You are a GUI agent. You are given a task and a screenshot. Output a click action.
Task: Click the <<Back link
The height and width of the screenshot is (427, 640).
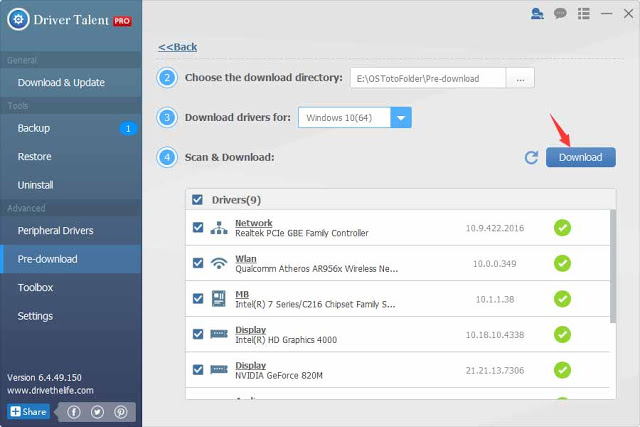tap(178, 47)
